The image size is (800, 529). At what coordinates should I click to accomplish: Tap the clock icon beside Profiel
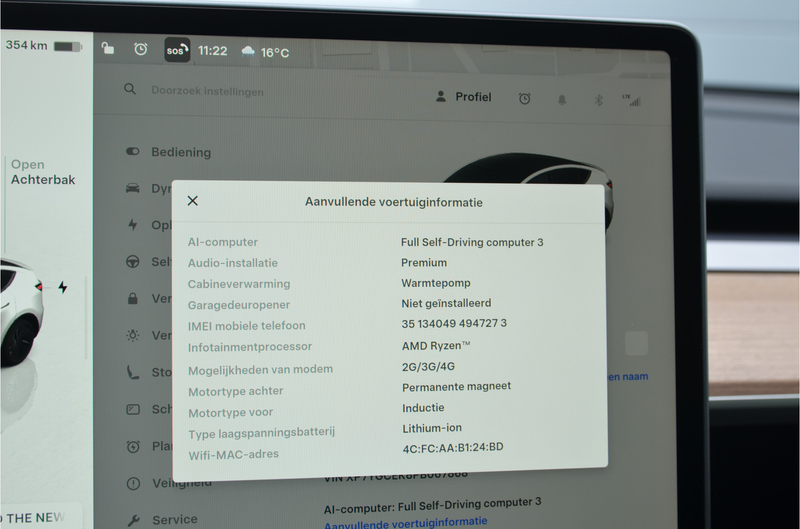tap(524, 98)
